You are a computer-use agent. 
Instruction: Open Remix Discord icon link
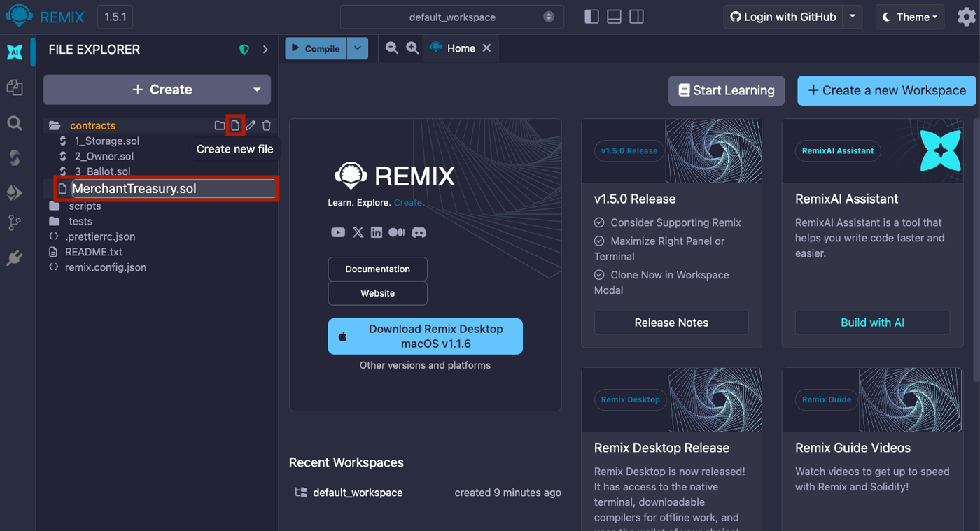point(419,232)
